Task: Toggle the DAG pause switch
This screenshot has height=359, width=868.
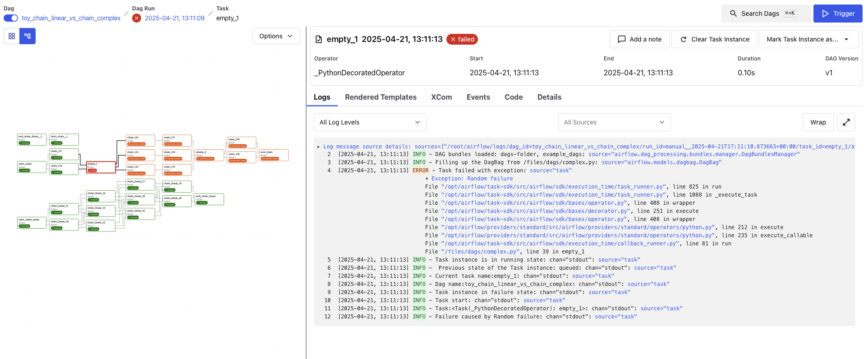Action: [11, 18]
